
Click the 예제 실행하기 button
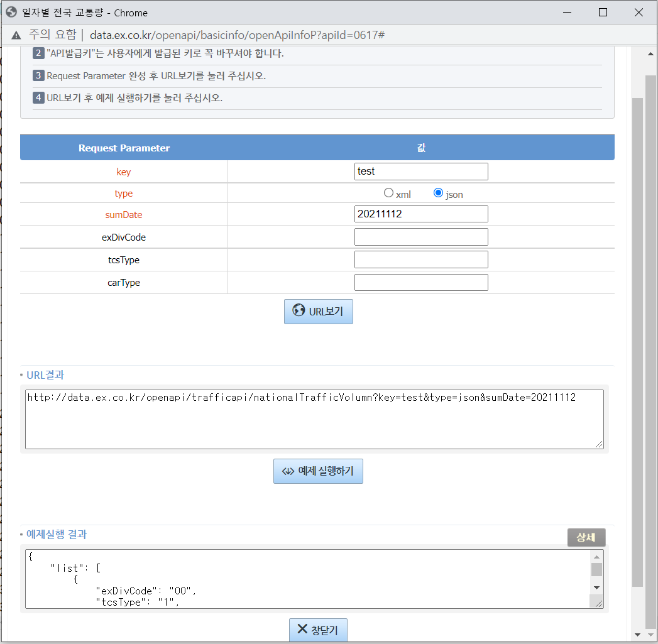click(318, 471)
